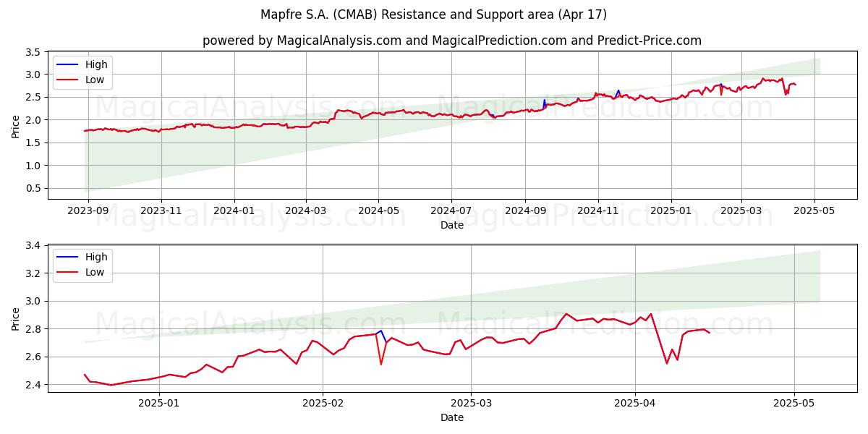
Task: Click the 'Price' axis label of top chart
Action: click(x=16, y=125)
